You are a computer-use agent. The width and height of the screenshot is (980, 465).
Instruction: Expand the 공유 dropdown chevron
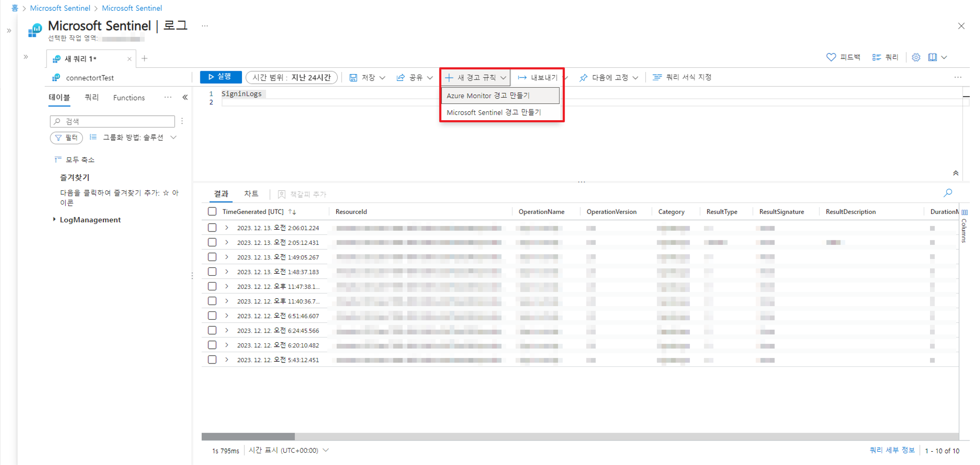click(x=430, y=77)
